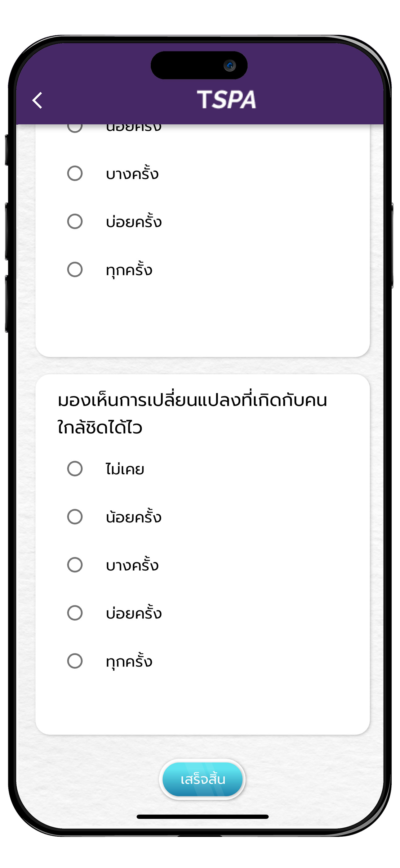400x868 pixels.
Task: Tap ทุกครั้ง label text in the upper card
Action: coord(129,270)
